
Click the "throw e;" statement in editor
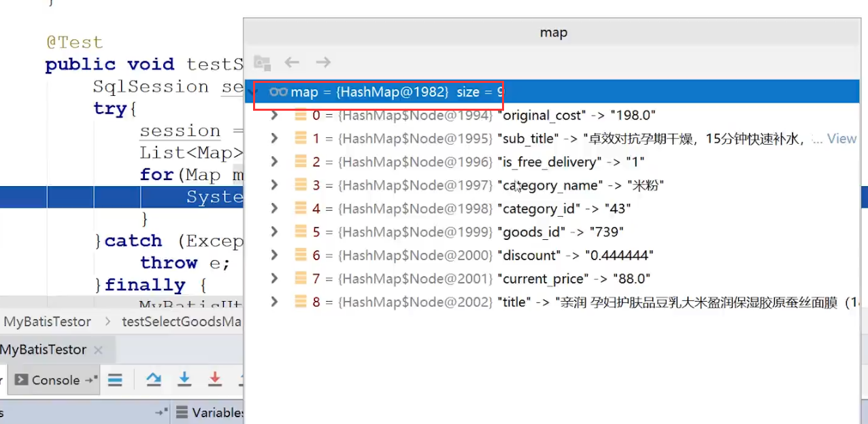click(x=185, y=263)
